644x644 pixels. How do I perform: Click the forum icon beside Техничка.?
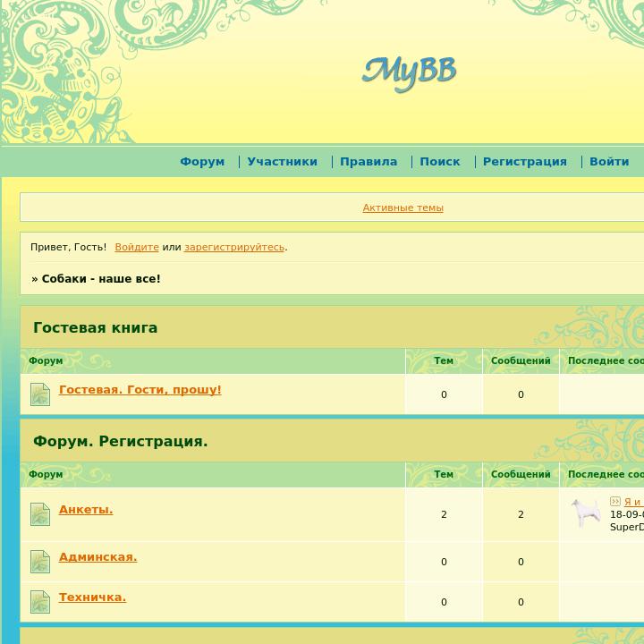click(40, 602)
